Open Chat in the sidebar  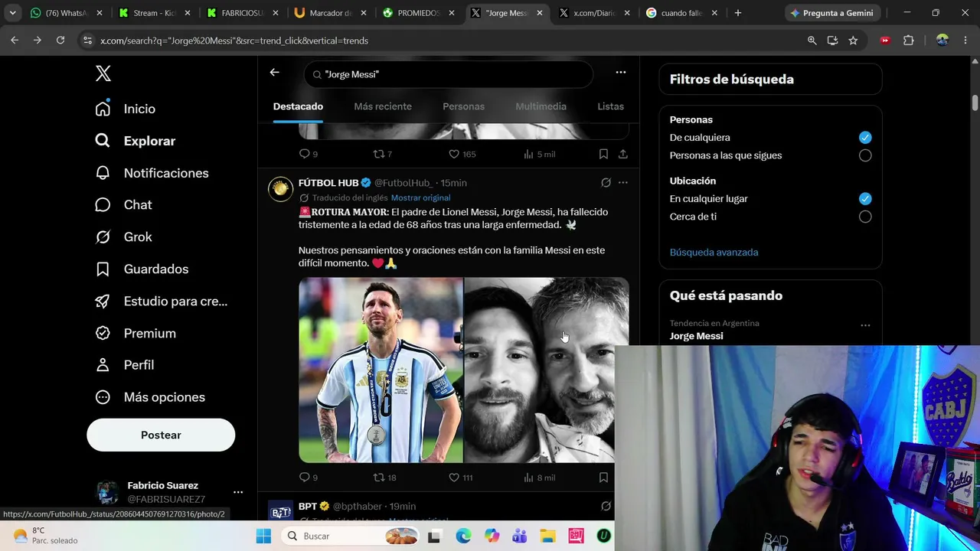[x=123, y=205]
